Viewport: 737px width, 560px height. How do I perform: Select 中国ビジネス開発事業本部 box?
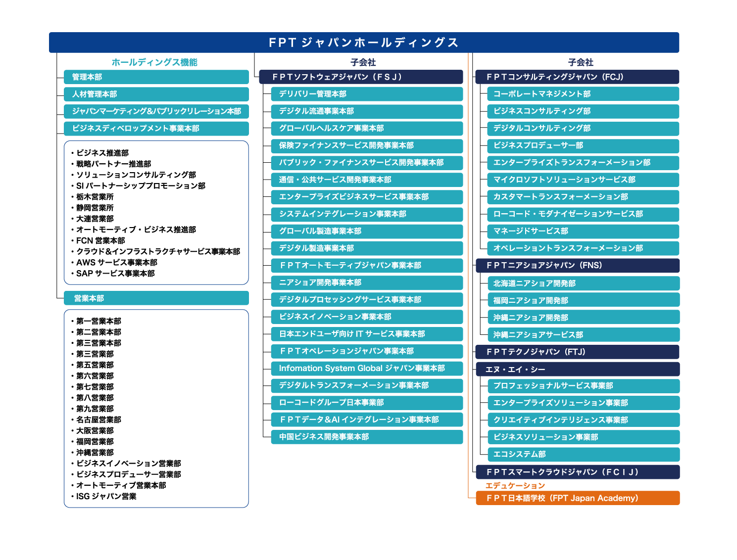click(x=367, y=437)
